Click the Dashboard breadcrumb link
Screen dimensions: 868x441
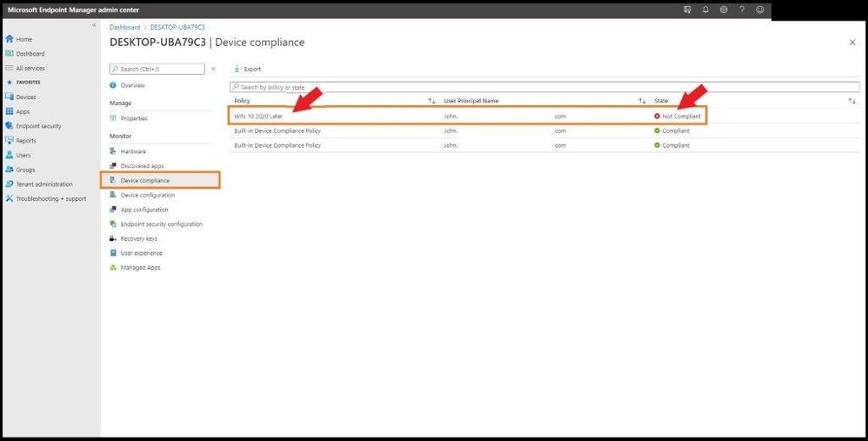(124, 27)
